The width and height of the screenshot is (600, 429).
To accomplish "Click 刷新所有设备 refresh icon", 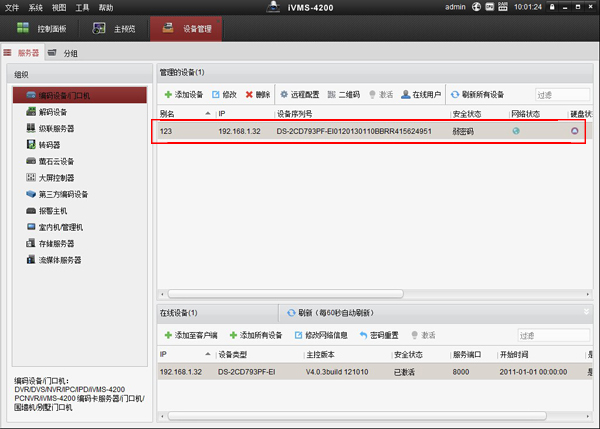I will pyautogui.click(x=455, y=95).
